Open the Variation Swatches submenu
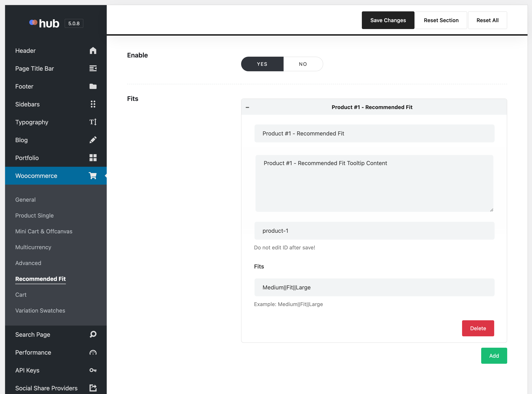The width and height of the screenshot is (532, 394). [40, 310]
